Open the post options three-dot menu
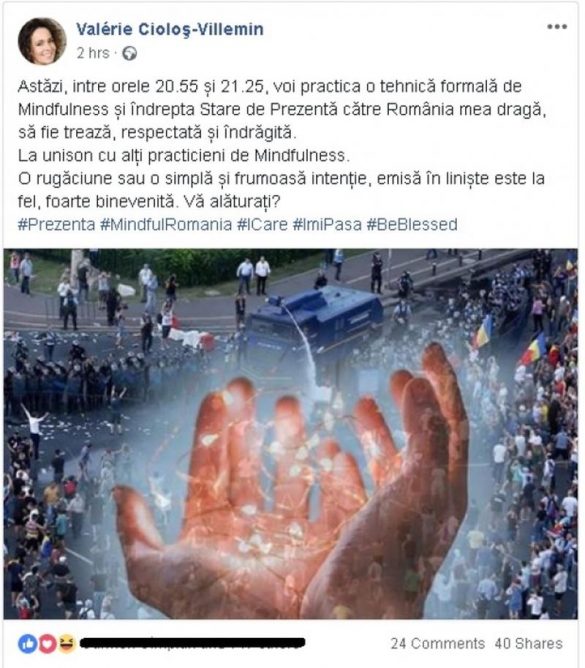Viewport: 585px width, 668px height. coord(557,26)
